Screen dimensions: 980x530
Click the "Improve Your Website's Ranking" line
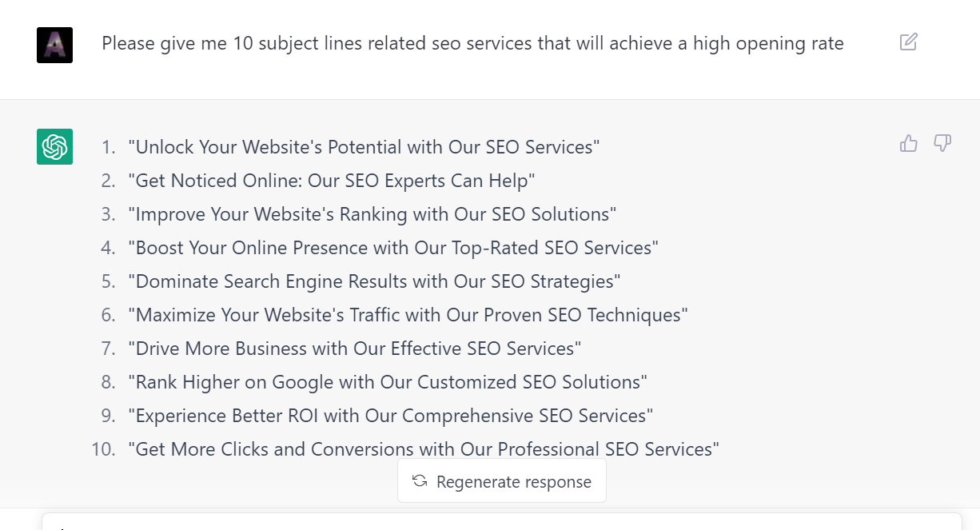click(x=372, y=214)
